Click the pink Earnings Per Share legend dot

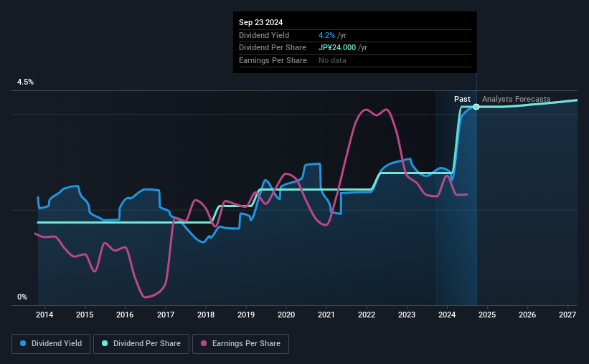click(204, 343)
